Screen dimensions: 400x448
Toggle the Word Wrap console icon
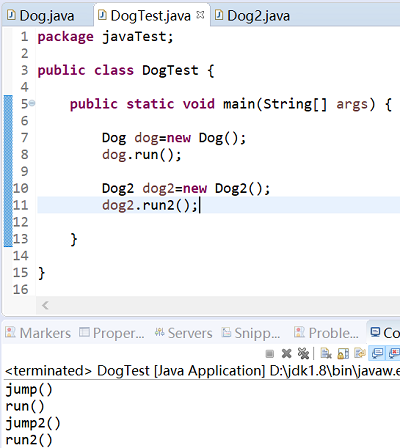pos(360,353)
